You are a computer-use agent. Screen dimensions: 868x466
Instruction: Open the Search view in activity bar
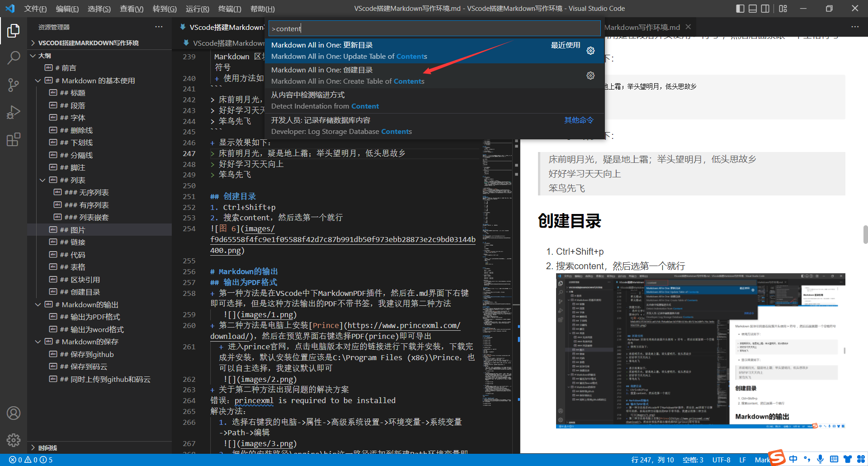click(x=14, y=57)
